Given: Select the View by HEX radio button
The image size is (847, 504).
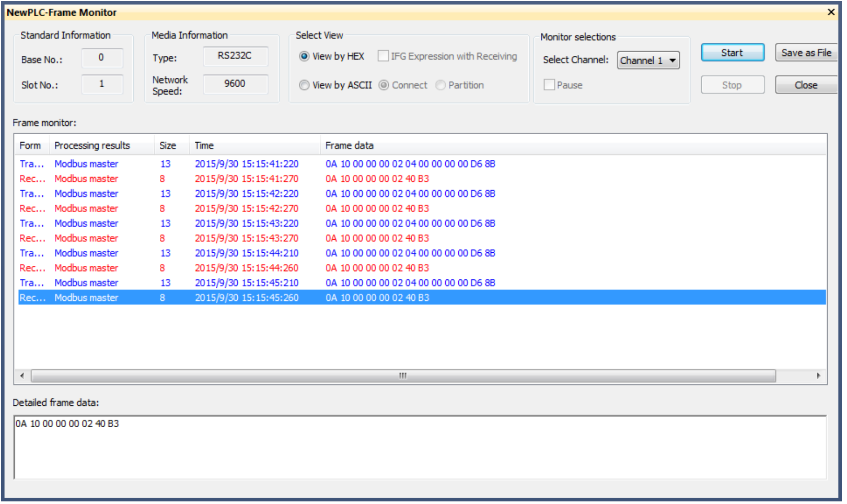Looking at the screenshot, I should tap(306, 56).
